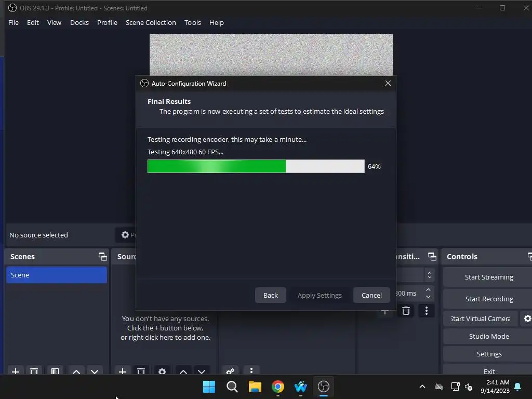Viewport: 532px width, 399px height.
Task: Open virtual camera settings gear
Action: click(x=527, y=318)
